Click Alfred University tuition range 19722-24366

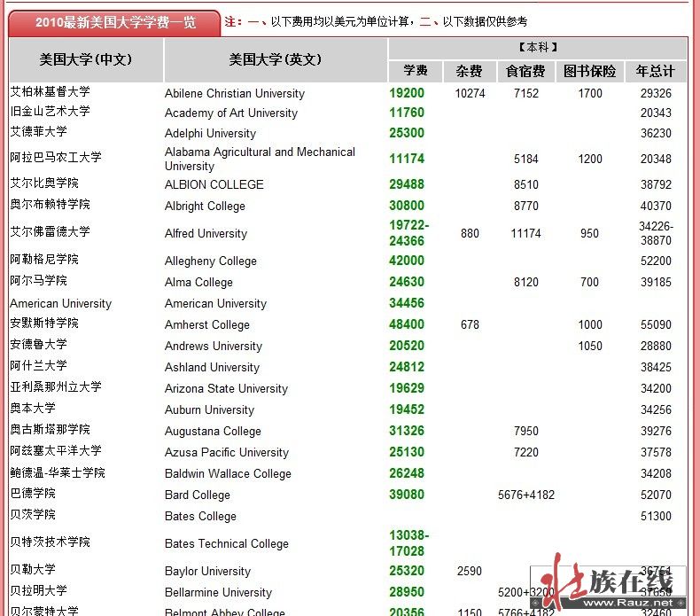pyautogui.click(x=408, y=233)
